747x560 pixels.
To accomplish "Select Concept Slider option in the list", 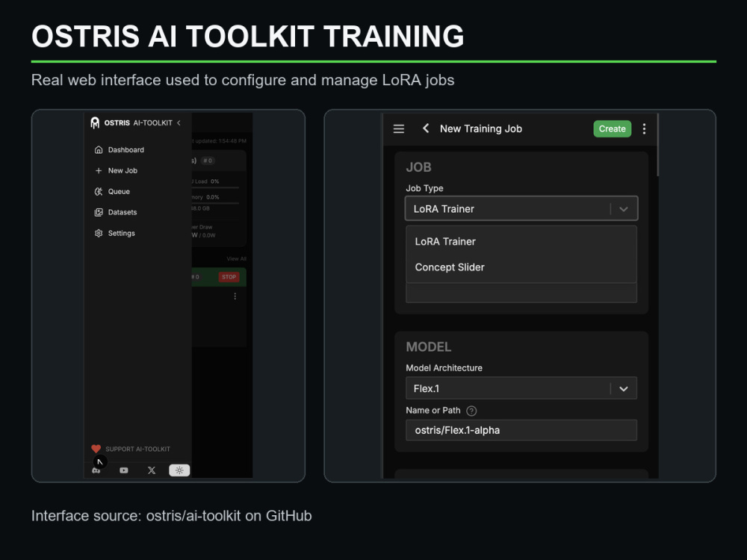I will [x=521, y=267].
